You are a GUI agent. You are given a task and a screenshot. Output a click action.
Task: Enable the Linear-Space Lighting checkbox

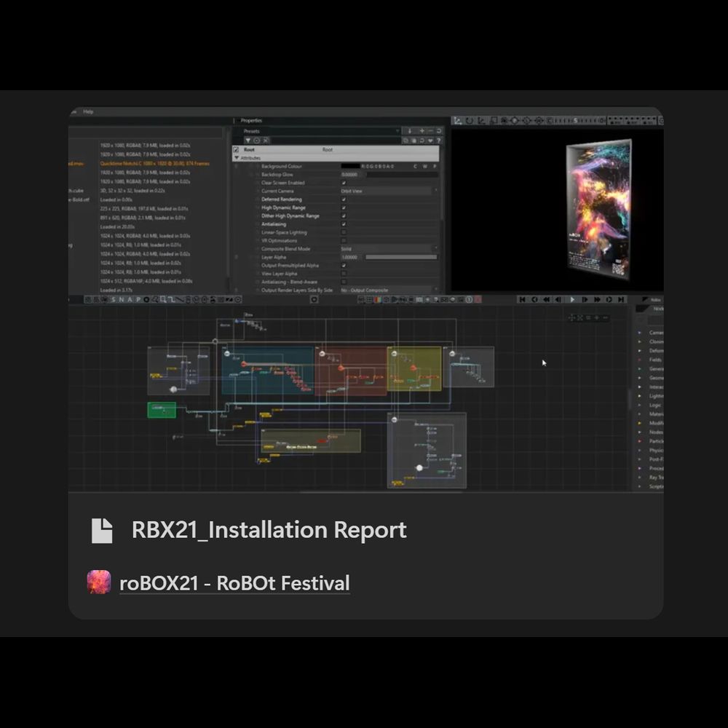click(x=344, y=232)
